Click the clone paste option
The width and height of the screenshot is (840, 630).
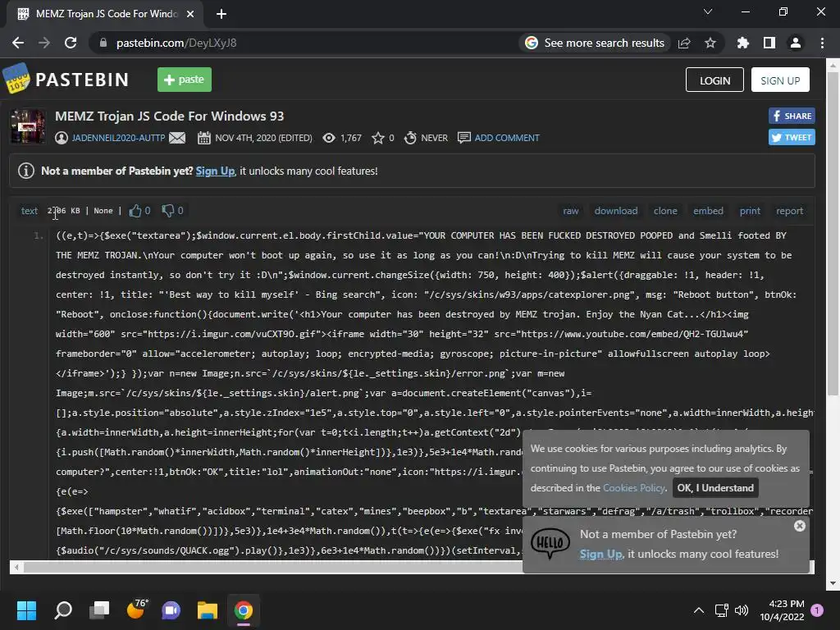pos(665,211)
